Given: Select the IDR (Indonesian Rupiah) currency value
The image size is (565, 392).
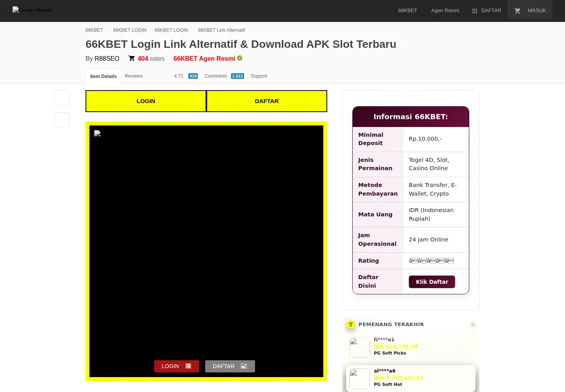Looking at the screenshot, I should point(431,214).
